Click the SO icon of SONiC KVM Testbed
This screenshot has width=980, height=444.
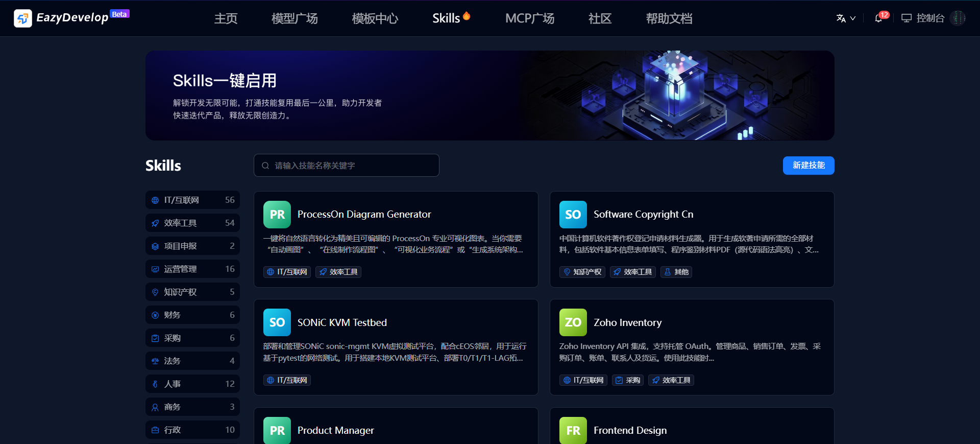[277, 322]
